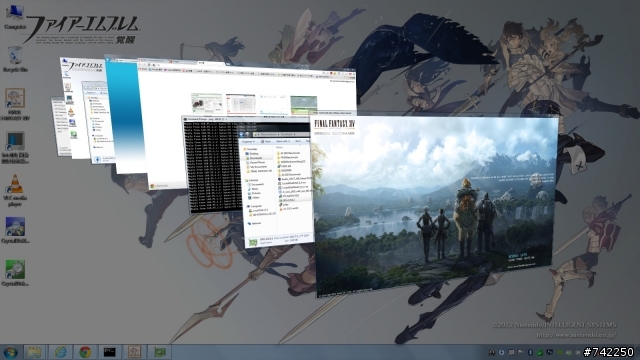Click the Explorer address bar showing Downloads
Image resolution: width=640 pixels, height=360 pixels.
point(282,134)
